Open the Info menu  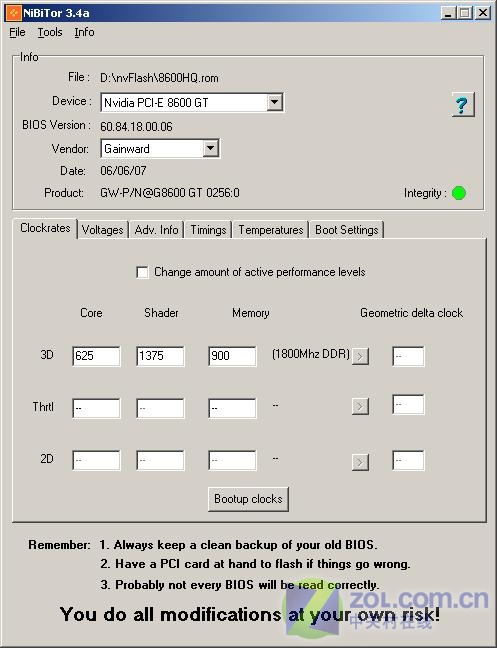tap(84, 32)
